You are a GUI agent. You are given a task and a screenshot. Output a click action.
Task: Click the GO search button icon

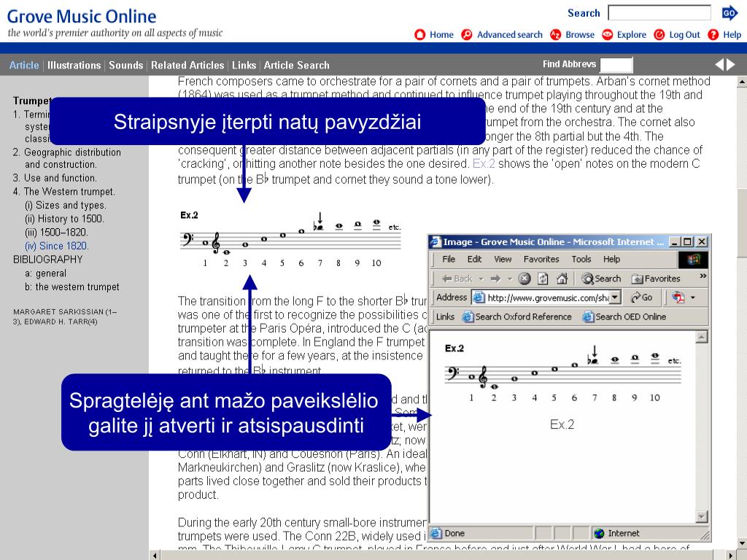pyautogui.click(x=729, y=13)
